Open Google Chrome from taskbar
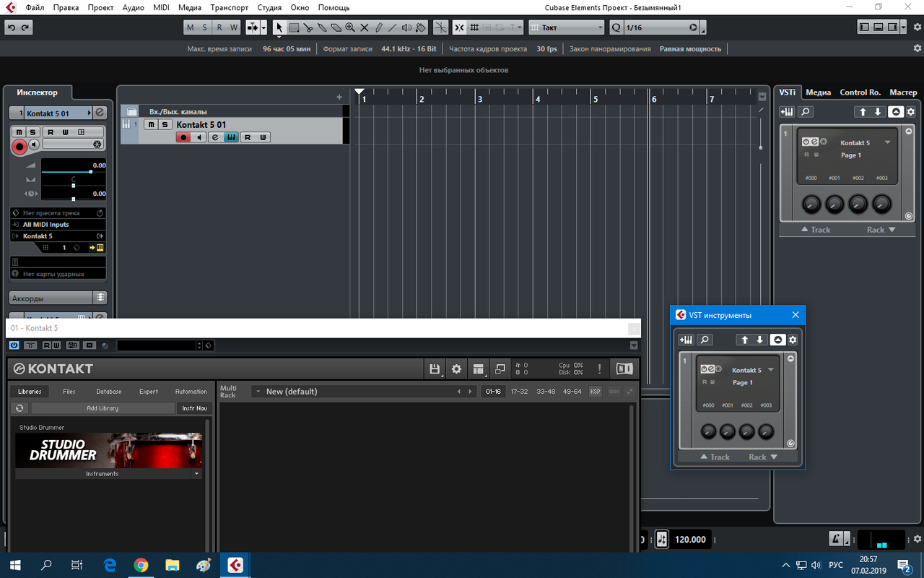This screenshot has width=924, height=578. (x=141, y=565)
